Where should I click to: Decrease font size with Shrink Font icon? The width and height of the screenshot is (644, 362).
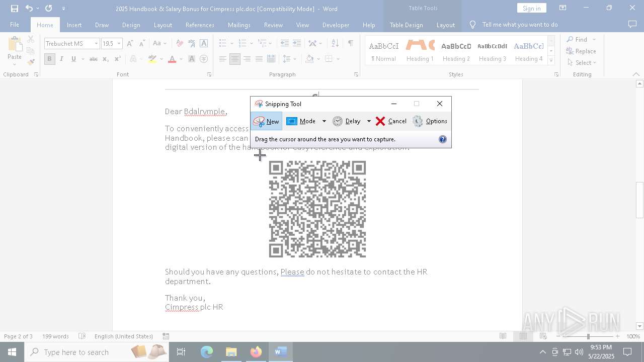coord(142,44)
